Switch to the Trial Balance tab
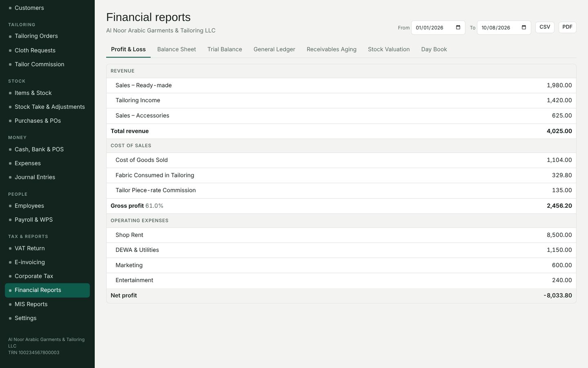The height and width of the screenshot is (368, 588). 225,49
